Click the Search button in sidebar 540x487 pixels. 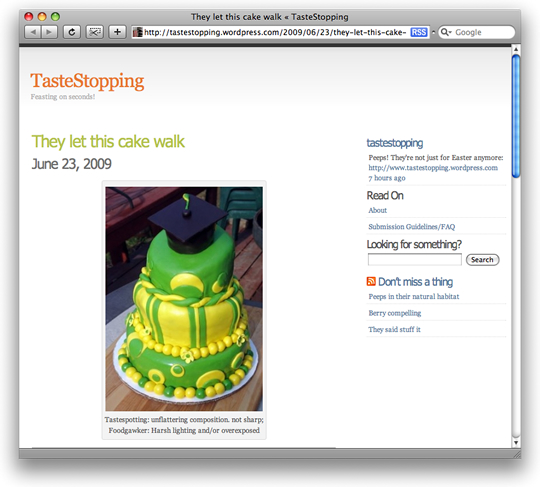482,260
